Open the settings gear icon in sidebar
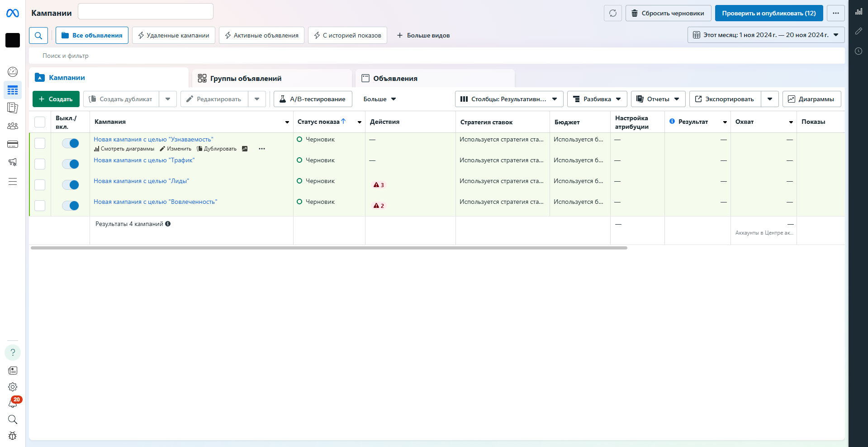The height and width of the screenshot is (447, 868). point(13,387)
